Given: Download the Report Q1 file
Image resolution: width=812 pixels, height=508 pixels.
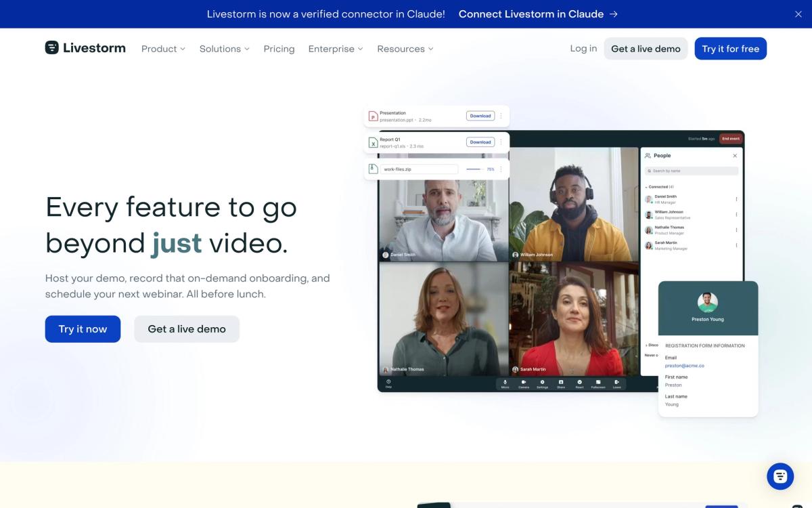Looking at the screenshot, I should 480,142.
